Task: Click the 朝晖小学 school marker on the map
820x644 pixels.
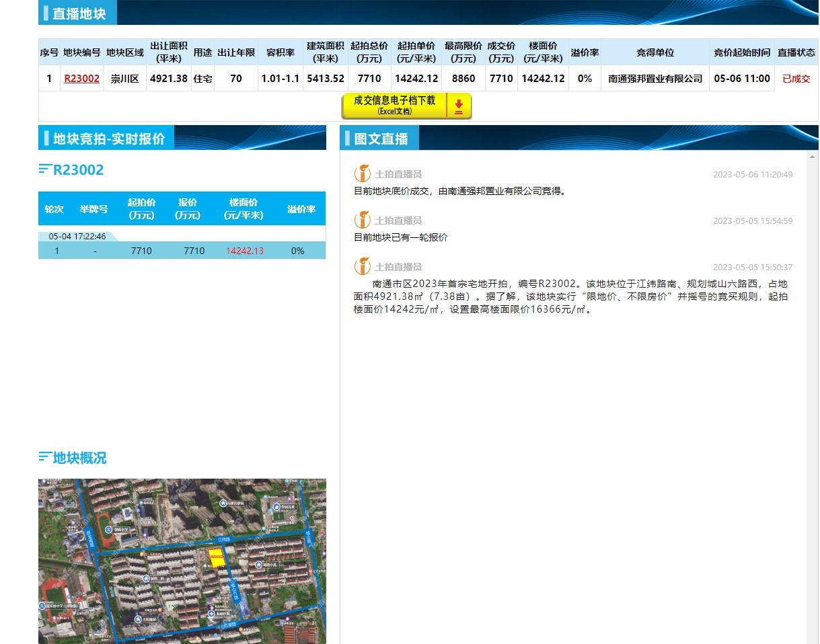Action: pos(108,530)
